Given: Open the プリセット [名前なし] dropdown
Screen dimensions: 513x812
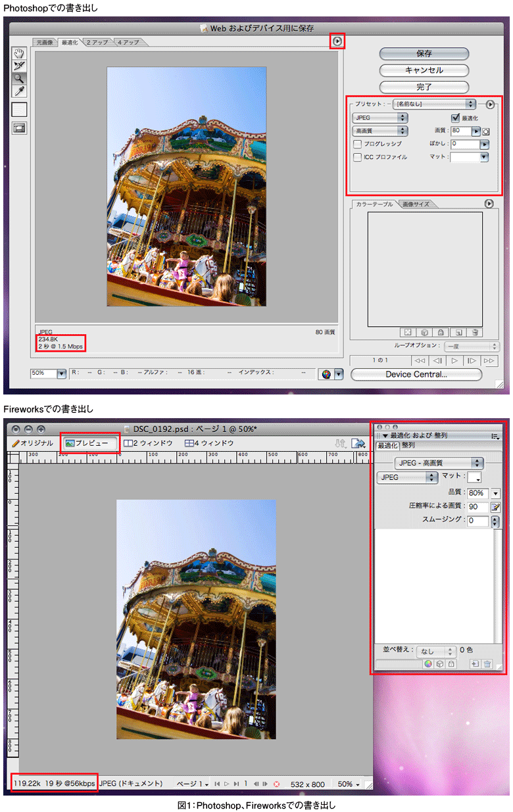Looking at the screenshot, I should tap(434, 104).
